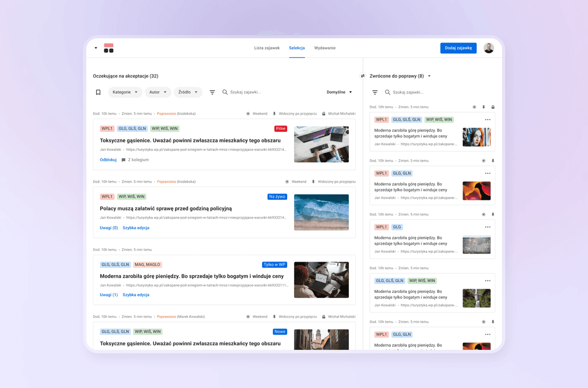Image resolution: width=588 pixels, height=388 pixels.
Task: Click the Pilne badge on first card
Action: (281, 129)
